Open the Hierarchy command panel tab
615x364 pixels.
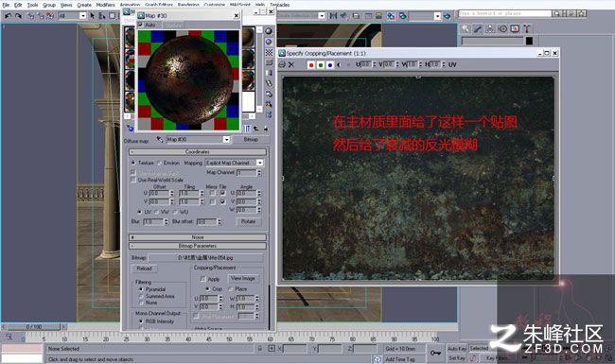click(490, 28)
